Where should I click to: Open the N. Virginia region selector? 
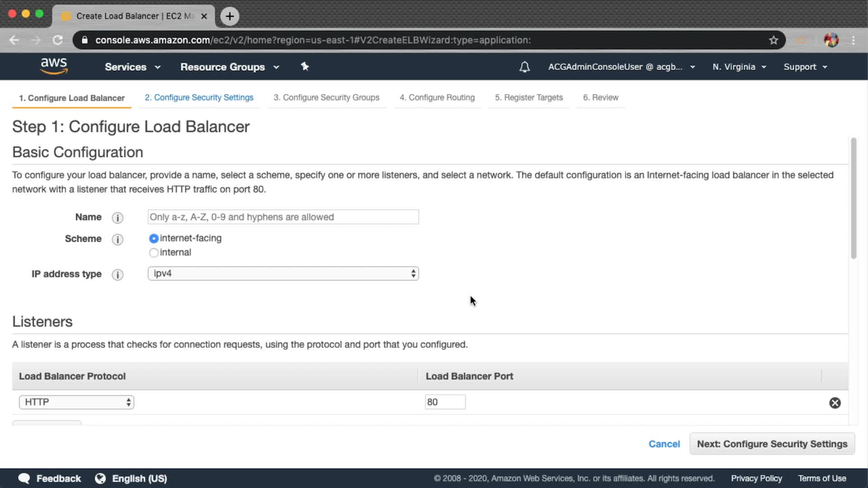pos(739,67)
